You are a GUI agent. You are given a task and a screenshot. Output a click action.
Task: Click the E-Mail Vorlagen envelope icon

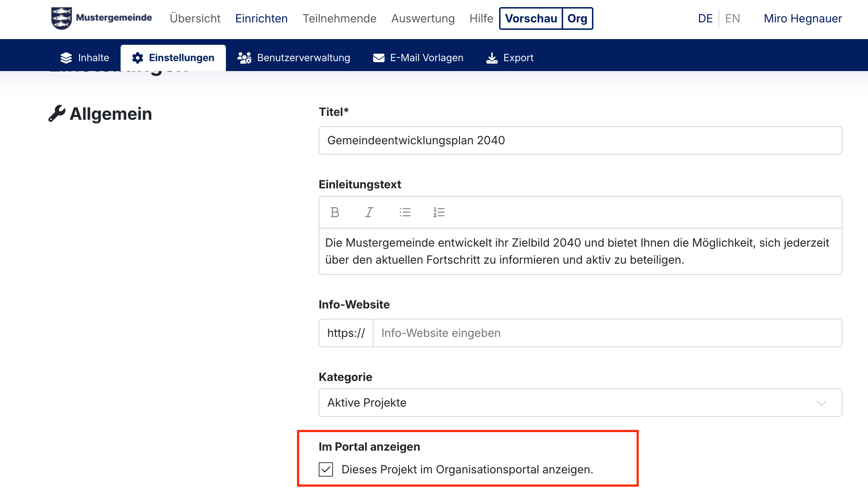coord(379,58)
